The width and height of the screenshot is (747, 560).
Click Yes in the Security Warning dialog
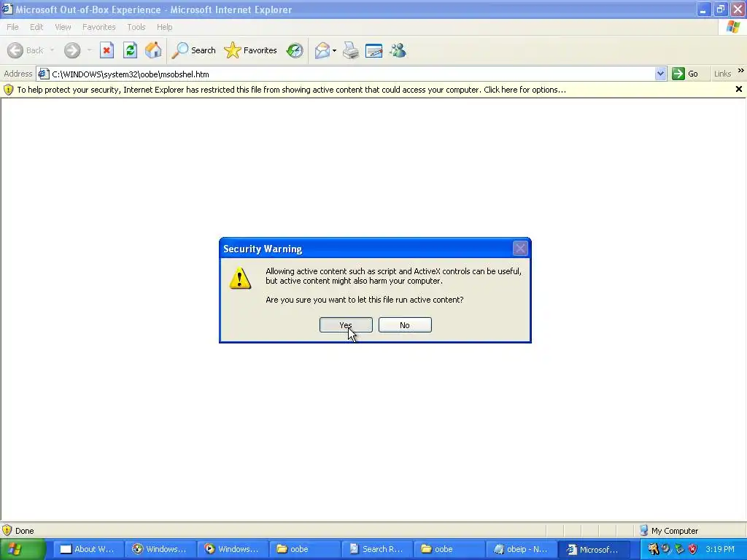tap(346, 324)
